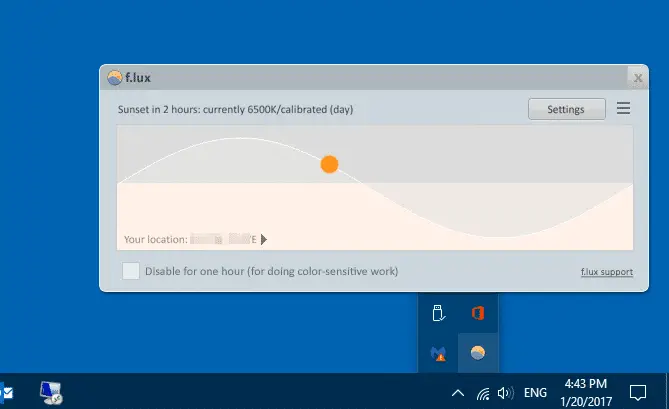Open the f.lux support link

click(607, 272)
